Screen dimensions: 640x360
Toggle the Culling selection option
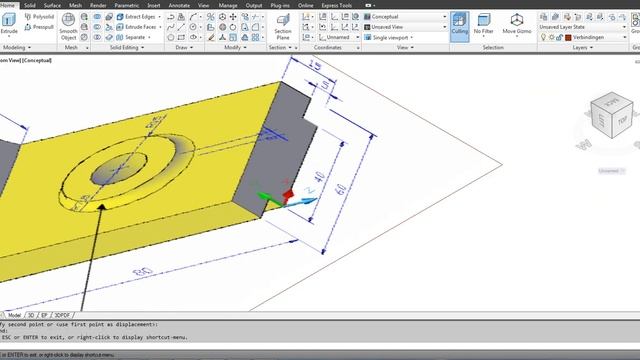click(460, 26)
